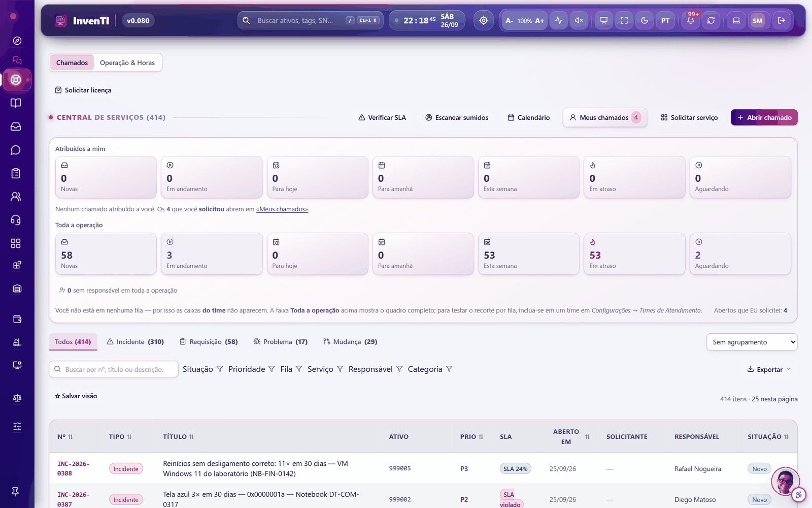Viewport: 812px width, 508px height.
Task: Open the book knowledge base sidebar icon
Action: coord(16,103)
